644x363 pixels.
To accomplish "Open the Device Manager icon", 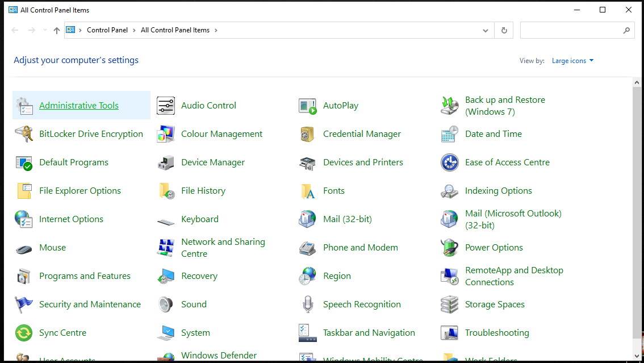I will coord(166,162).
